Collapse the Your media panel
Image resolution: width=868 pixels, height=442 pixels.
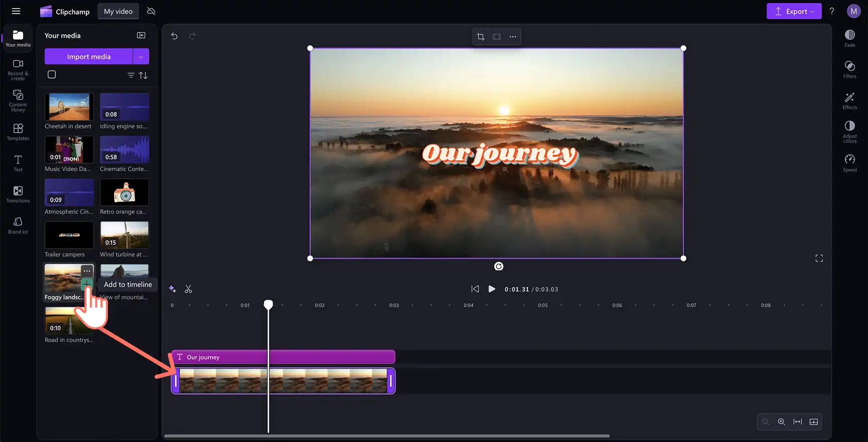pyautogui.click(x=141, y=35)
